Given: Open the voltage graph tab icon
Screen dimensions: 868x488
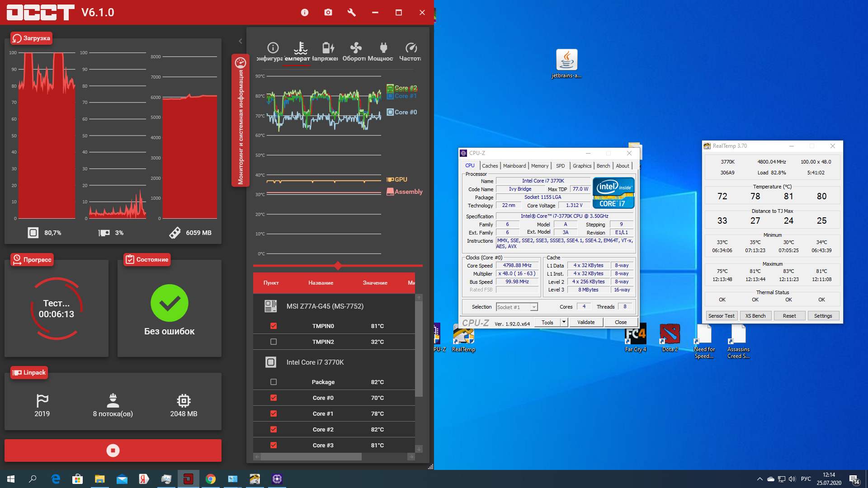Looking at the screenshot, I should click(x=328, y=48).
